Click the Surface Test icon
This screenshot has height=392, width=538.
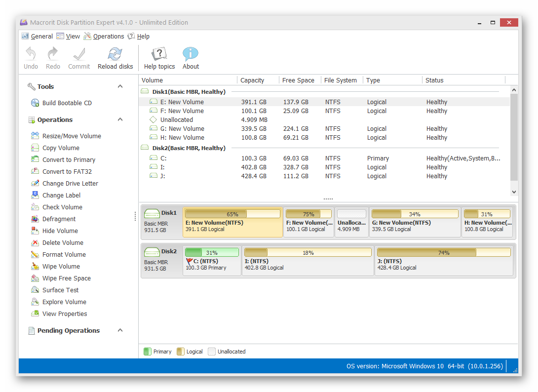tap(35, 290)
